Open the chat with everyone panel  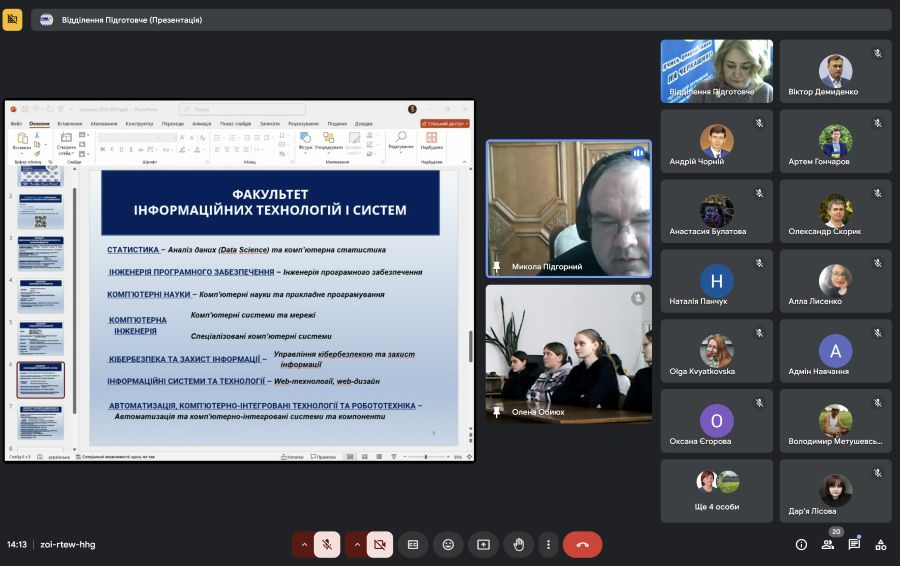tap(854, 544)
